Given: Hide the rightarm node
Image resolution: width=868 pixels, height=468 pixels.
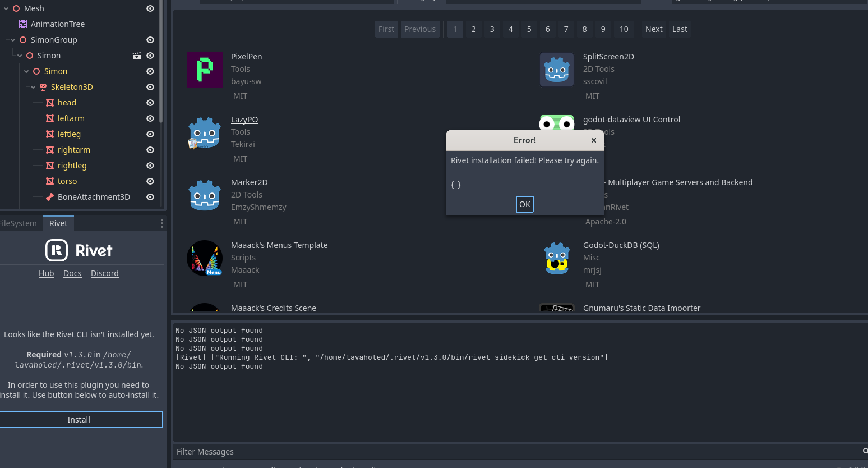Looking at the screenshot, I should pyautogui.click(x=150, y=150).
